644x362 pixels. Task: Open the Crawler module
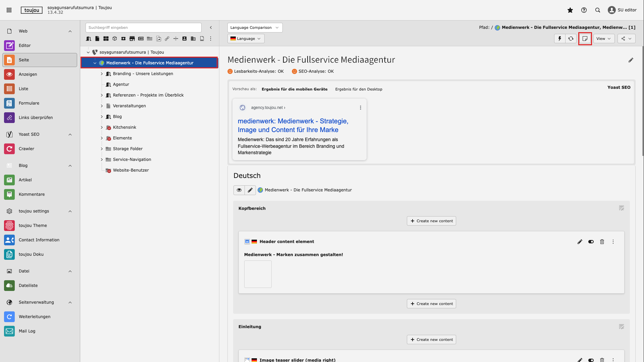pos(40,149)
